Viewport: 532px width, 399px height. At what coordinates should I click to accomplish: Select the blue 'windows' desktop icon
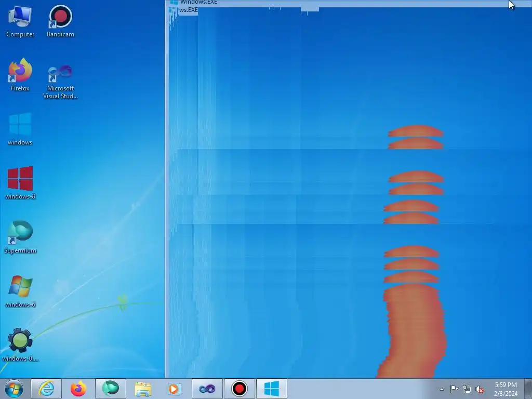coord(20,129)
